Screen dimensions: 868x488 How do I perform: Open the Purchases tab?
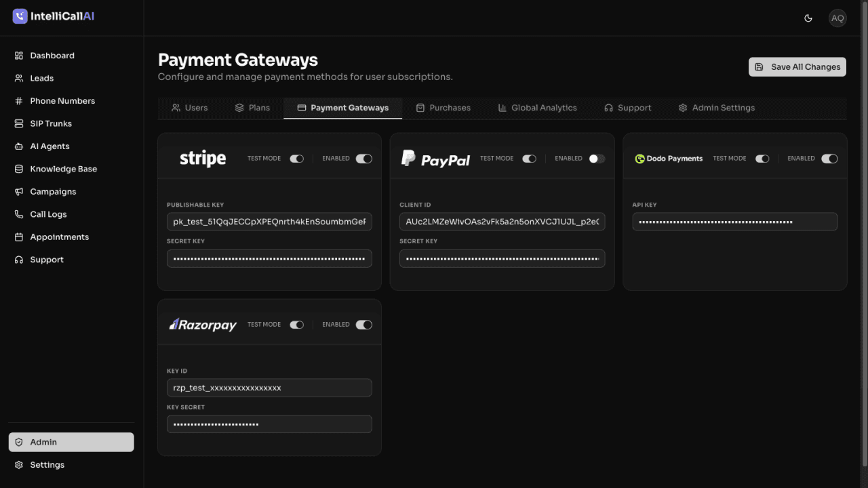tap(443, 108)
